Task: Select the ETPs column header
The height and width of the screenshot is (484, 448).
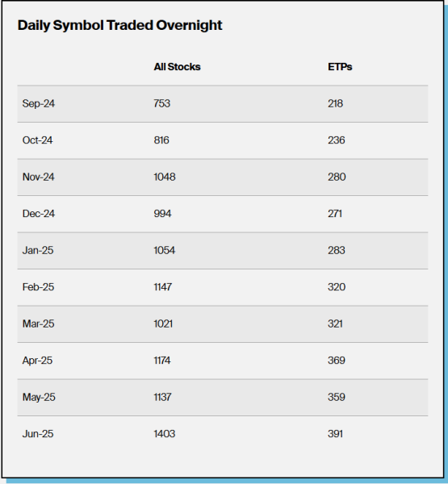Action: 340,67
